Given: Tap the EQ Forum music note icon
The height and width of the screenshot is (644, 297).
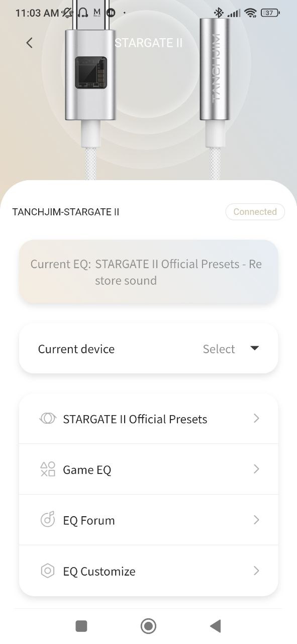Looking at the screenshot, I should point(47,520).
